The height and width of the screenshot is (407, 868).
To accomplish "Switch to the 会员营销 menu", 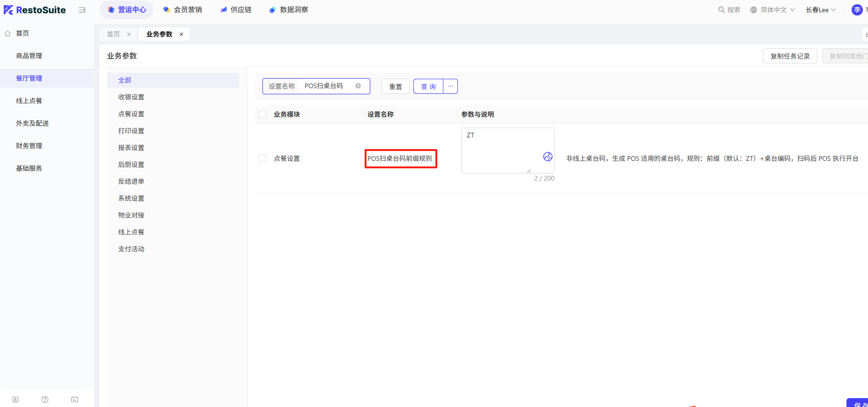I will coord(182,10).
